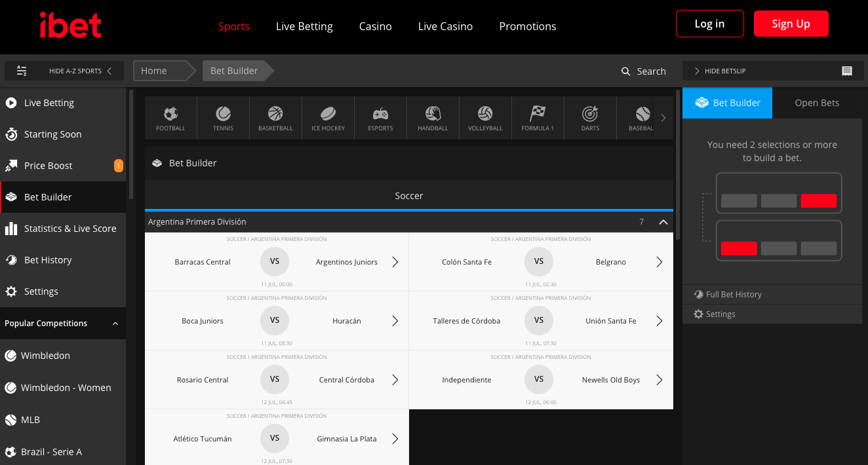Click the Wimbledon tennis ball icon
868x465 pixels.
[x=10, y=356]
